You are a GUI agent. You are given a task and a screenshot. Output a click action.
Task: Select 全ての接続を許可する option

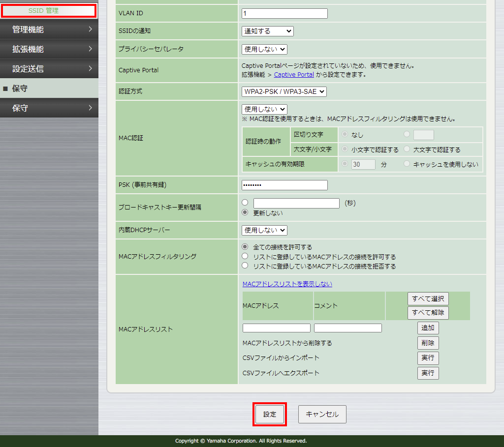click(x=244, y=247)
